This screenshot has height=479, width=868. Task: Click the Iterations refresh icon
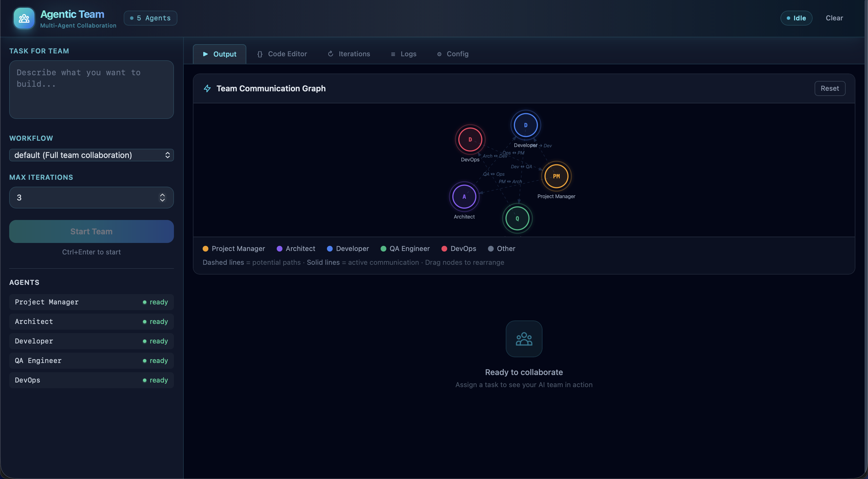(x=331, y=54)
